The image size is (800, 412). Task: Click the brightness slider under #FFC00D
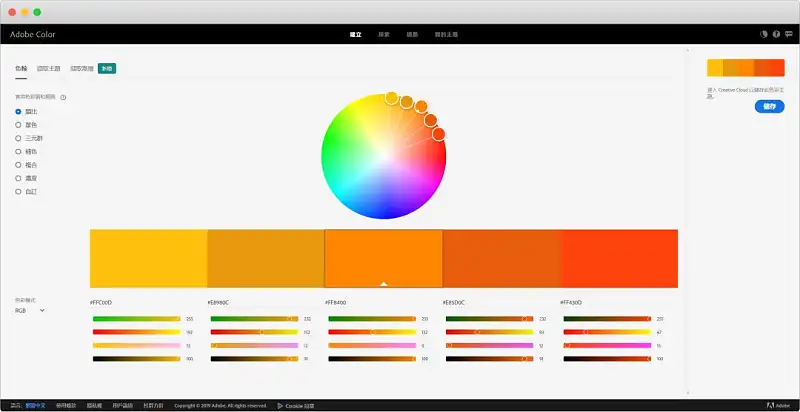pyautogui.click(x=137, y=358)
